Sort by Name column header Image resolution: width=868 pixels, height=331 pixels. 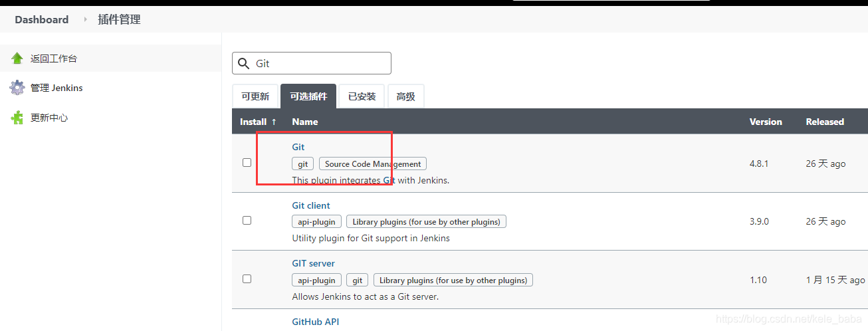[x=305, y=122]
